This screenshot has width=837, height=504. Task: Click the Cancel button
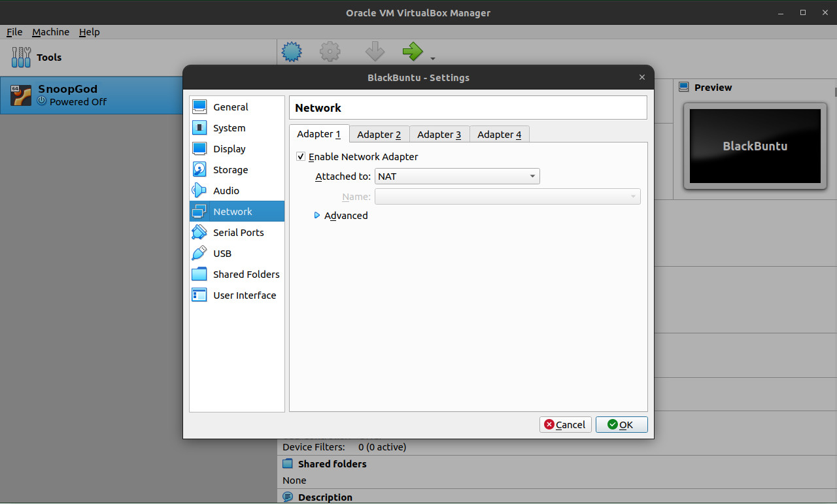click(566, 425)
